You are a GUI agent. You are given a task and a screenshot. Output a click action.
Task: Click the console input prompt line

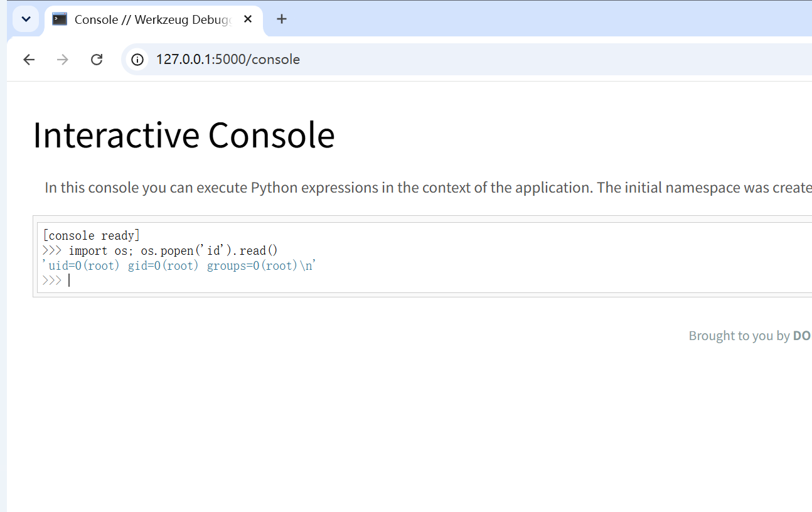click(427, 280)
